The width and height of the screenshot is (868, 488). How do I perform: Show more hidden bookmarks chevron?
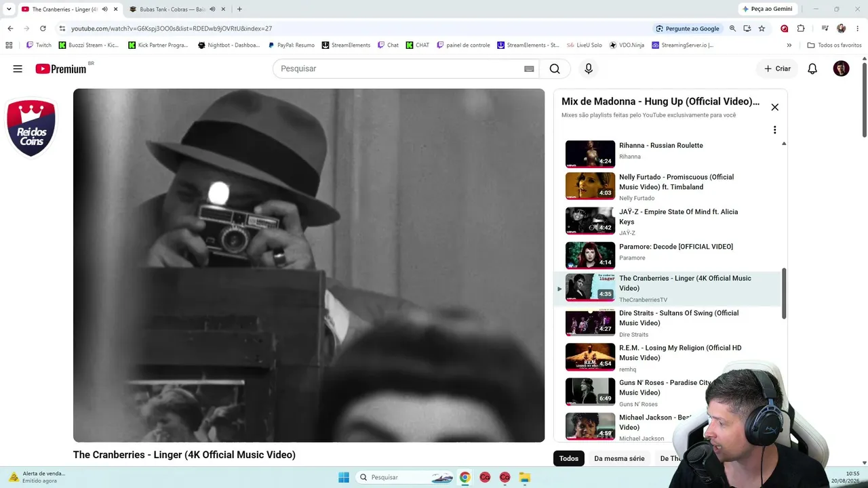789,45
